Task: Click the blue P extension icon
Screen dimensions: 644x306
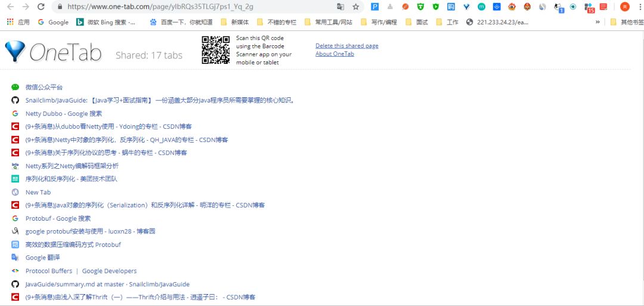Action: click(x=374, y=7)
